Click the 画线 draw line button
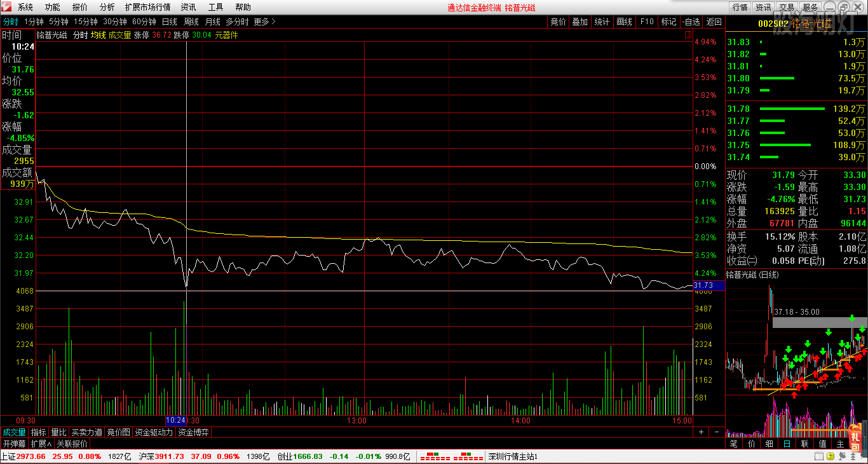This screenshot has height=464, width=868. (624, 22)
